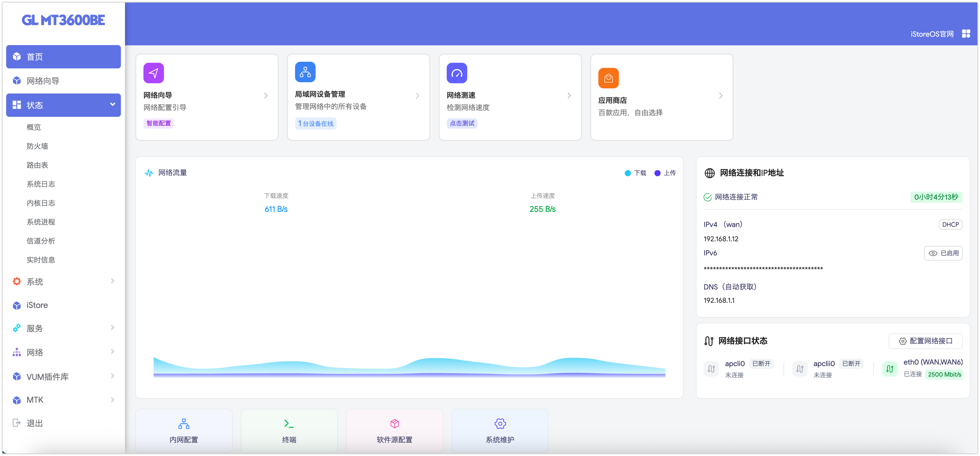Click the upload speed value 255 B/s

(x=543, y=209)
